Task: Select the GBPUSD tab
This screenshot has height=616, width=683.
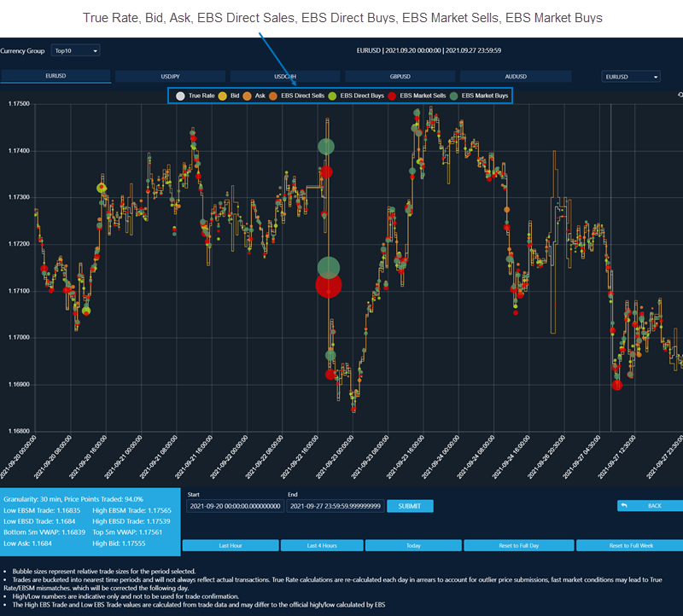Action: coord(399,77)
